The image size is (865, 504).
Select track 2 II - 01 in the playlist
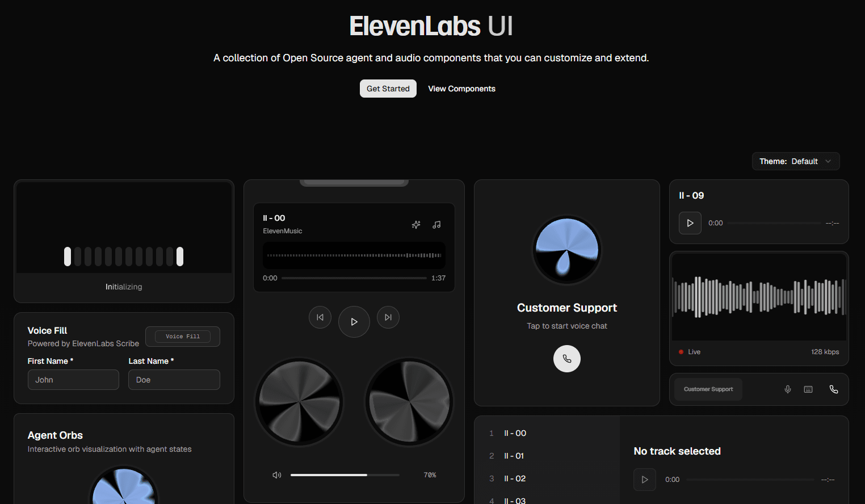[x=547, y=456]
